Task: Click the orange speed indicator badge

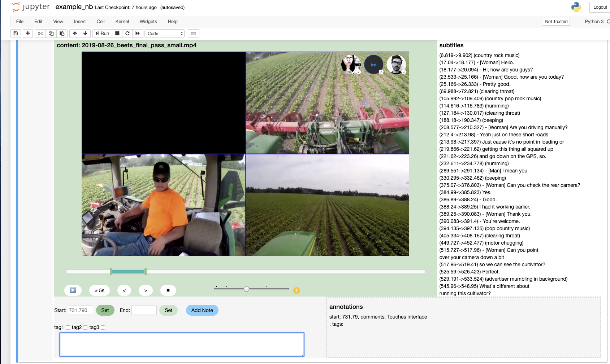Action: [297, 290]
